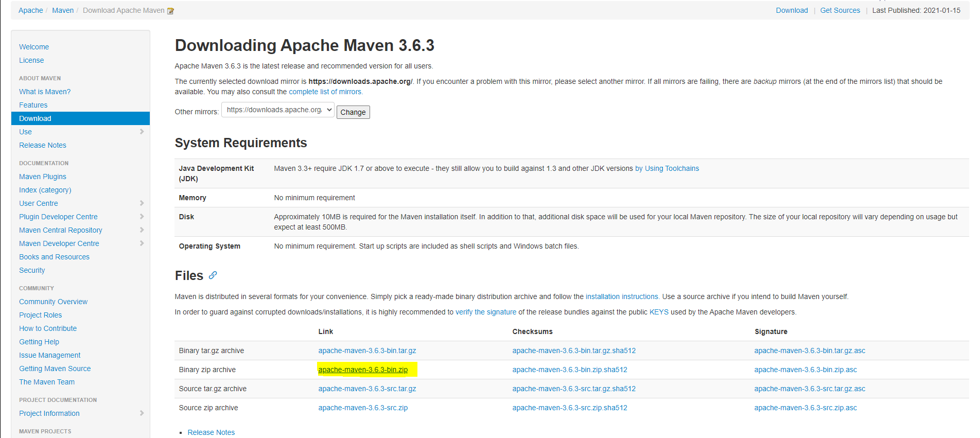
Task: Open the Security sidebar link
Action: pyautogui.click(x=32, y=270)
